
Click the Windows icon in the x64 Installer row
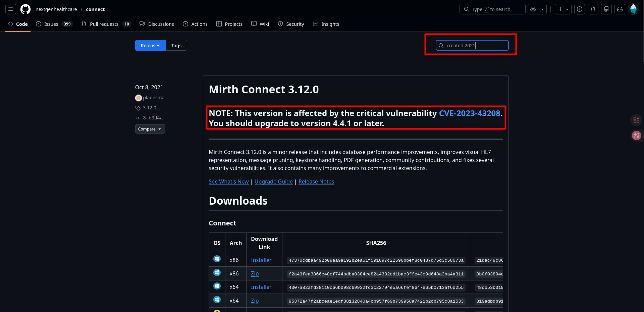tap(217, 286)
